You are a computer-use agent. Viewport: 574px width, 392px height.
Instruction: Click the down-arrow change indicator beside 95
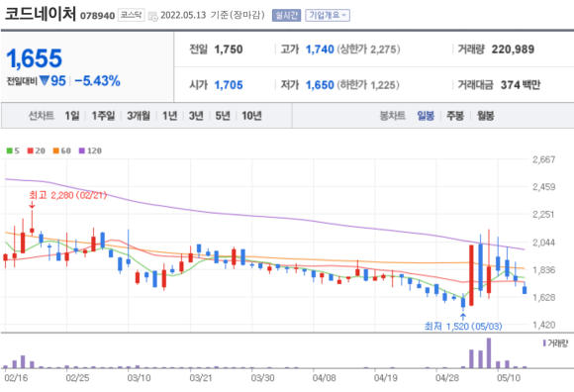(x=45, y=80)
